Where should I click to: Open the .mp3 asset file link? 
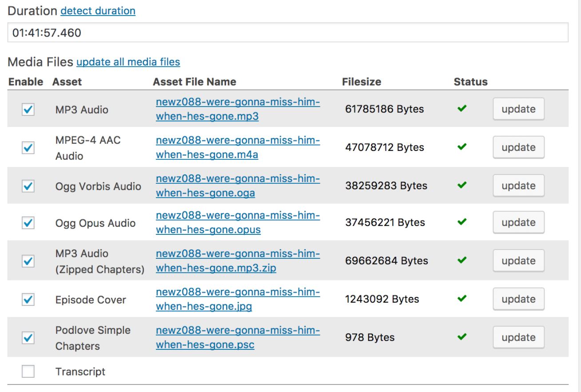coord(238,109)
